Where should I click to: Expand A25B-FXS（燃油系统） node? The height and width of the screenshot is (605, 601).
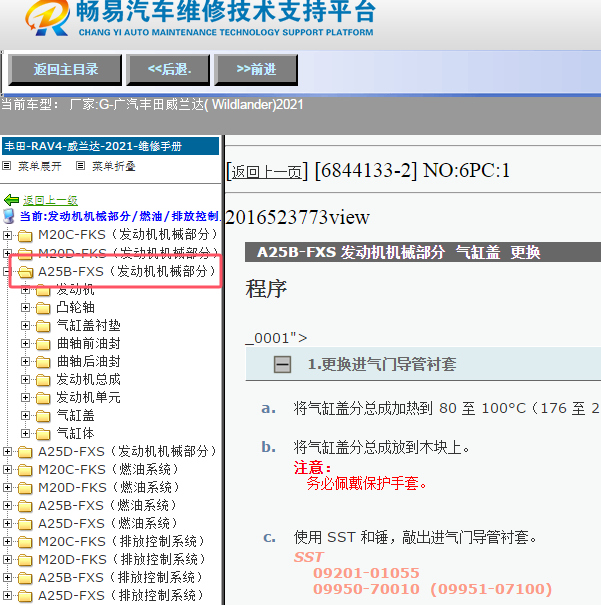click(x=7, y=505)
